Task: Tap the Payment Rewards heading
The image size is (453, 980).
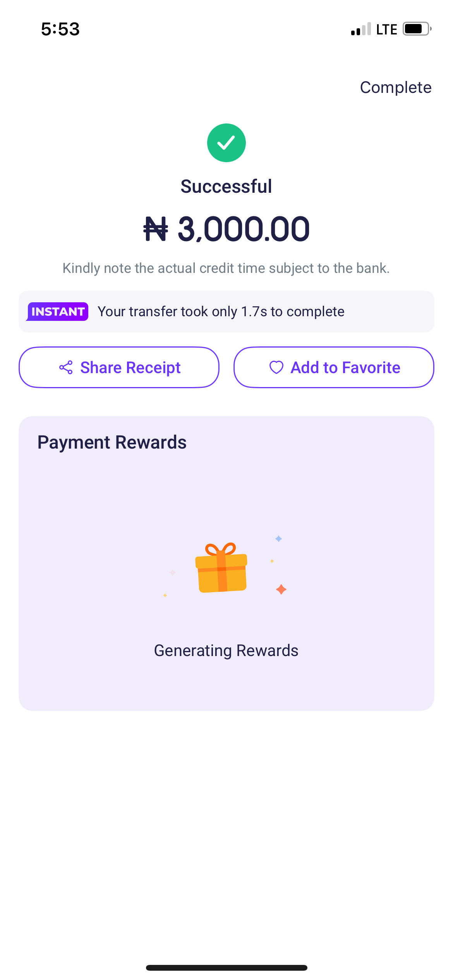Action: point(112,442)
